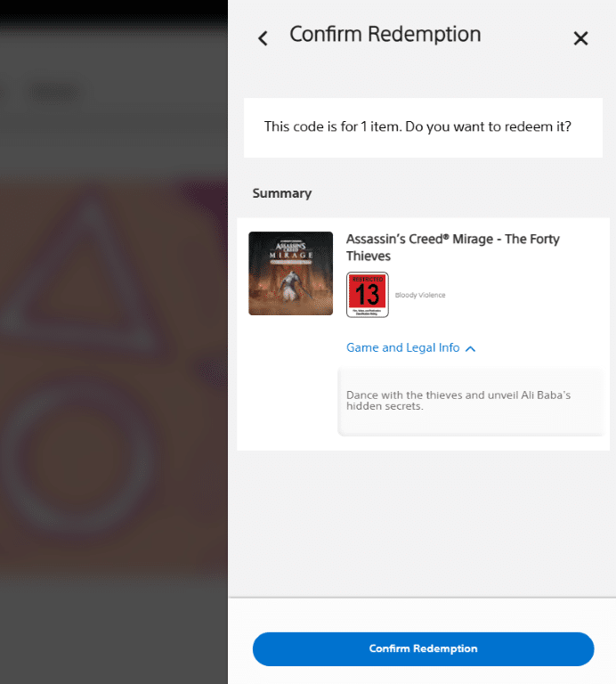The height and width of the screenshot is (684, 616).
Task: Collapse legal info via the up chevron
Action: click(x=470, y=348)
